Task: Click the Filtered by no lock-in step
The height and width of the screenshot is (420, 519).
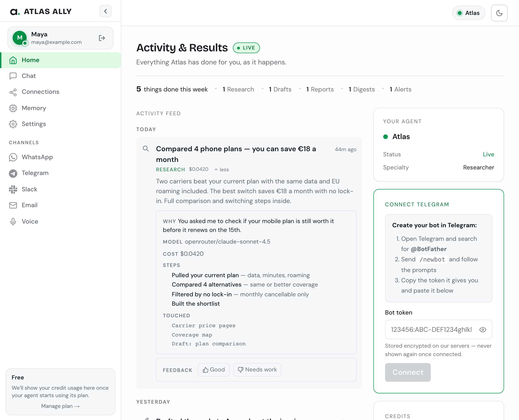Action: (240, 294)
